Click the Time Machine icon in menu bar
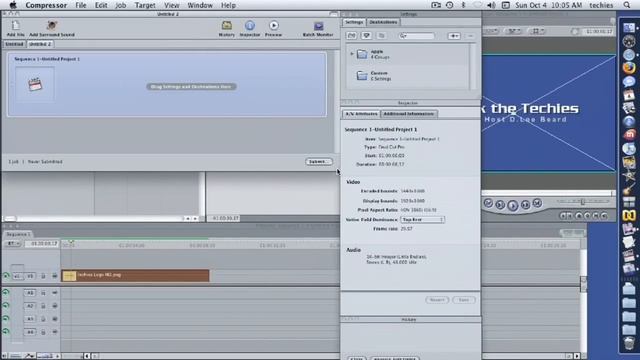Image resolution: width=640 pixels, height=360 pixels. click(x=449, y=5)
